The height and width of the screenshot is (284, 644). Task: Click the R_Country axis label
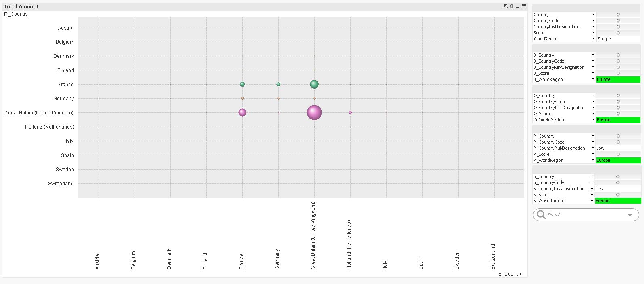coord(16,14)
